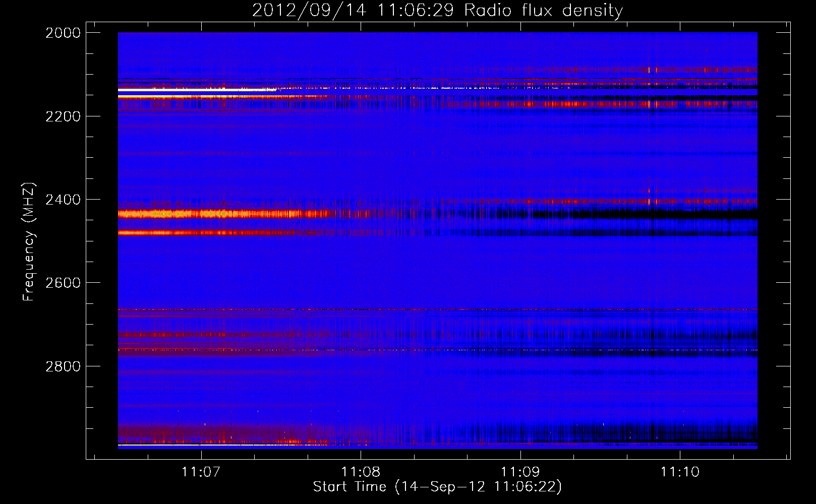Click the plot title 'Radio flux density'

(544, 11)
